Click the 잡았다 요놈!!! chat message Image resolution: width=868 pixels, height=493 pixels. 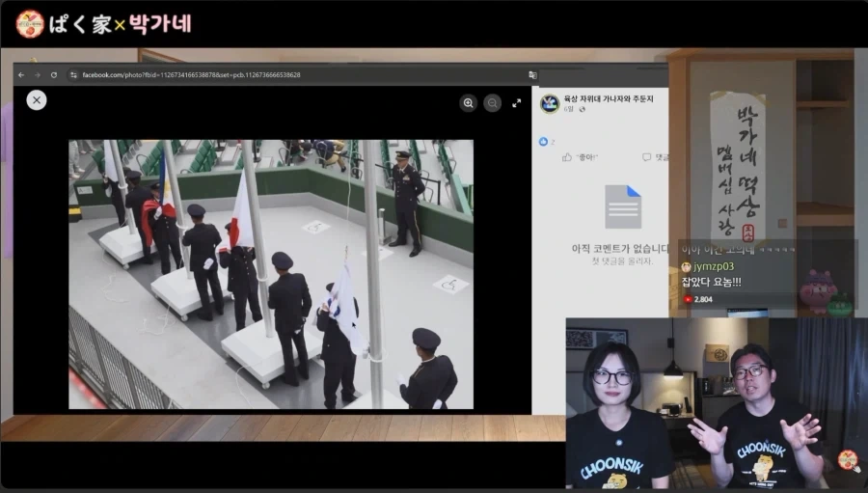click(712, 282)
